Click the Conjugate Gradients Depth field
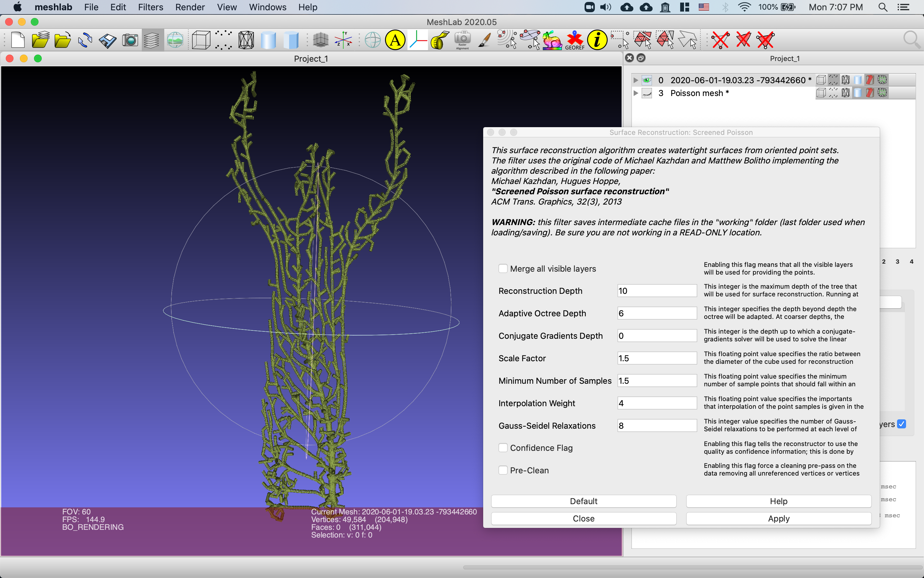The height and width of the screenshot is (578, 924). [657, 336]
